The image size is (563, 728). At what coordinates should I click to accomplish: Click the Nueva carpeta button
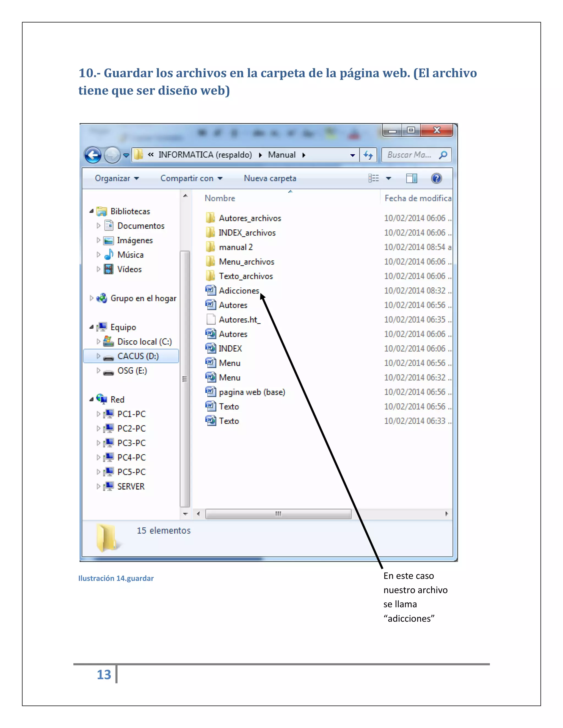coord(270,178)
